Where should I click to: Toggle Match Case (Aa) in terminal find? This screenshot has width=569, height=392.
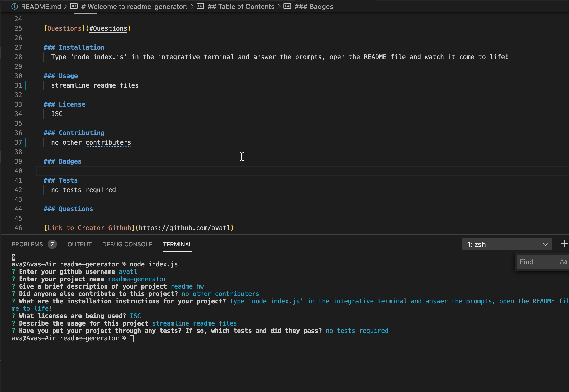click(x=563, y=262)
